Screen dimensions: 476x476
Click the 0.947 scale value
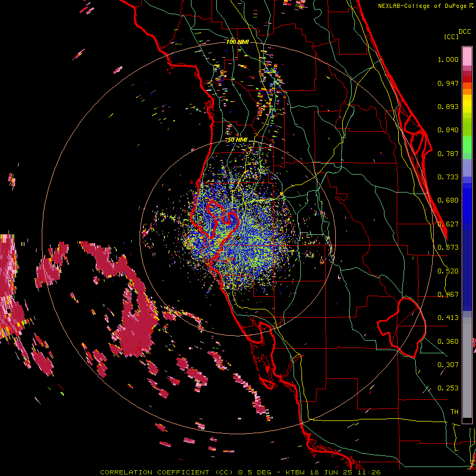point(448,83)
